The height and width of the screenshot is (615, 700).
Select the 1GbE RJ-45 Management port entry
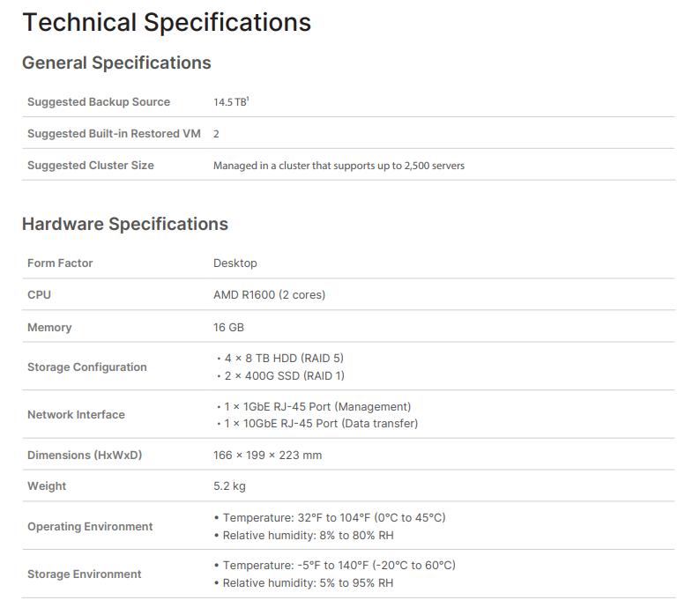pyautogui.click(x=316, y=407)
